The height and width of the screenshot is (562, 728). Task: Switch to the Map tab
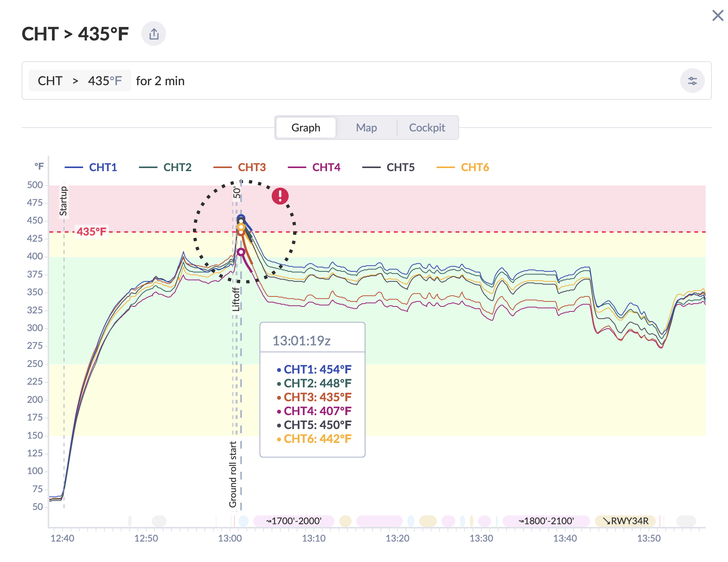pos(366,128)
